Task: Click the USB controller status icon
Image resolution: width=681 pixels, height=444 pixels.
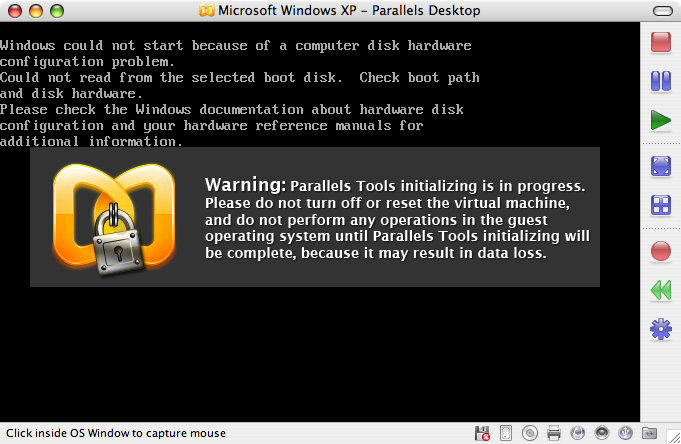Action: coord(625,433)
